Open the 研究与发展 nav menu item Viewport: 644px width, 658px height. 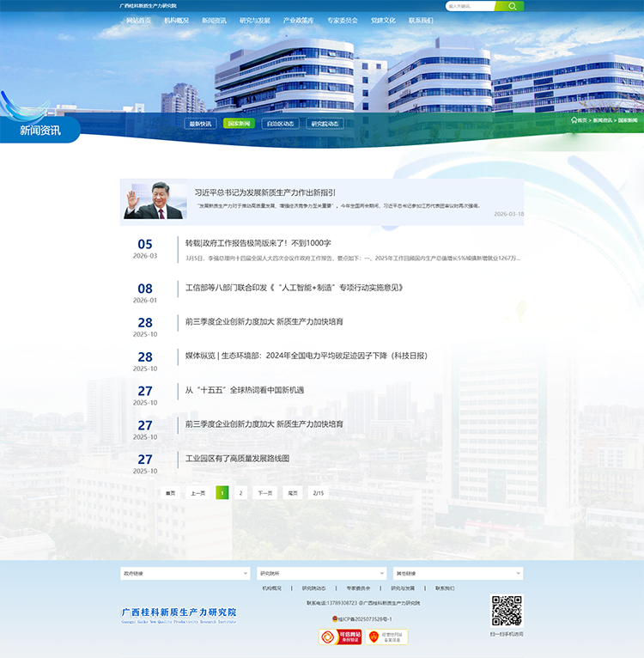[254, 20]
